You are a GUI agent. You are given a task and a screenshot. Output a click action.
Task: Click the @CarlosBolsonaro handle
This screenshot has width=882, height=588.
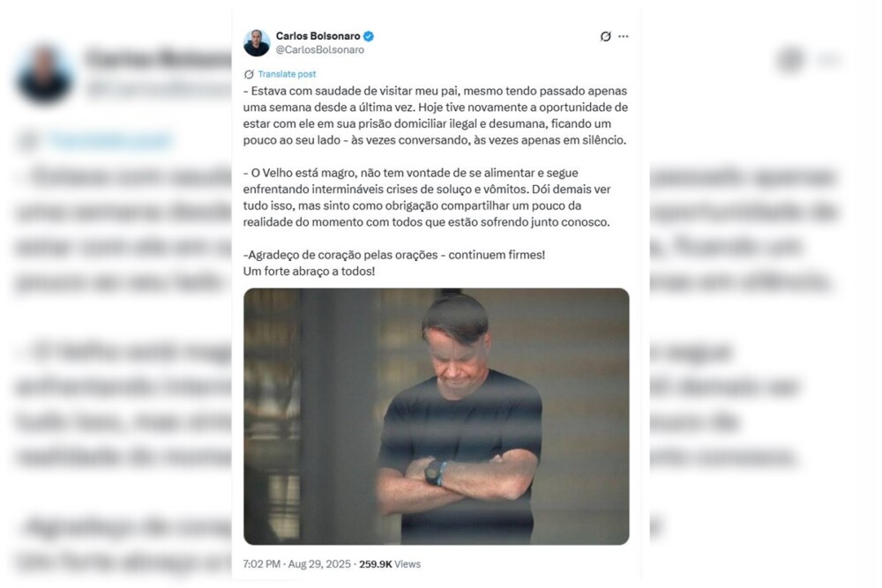[x=319, y=50]
